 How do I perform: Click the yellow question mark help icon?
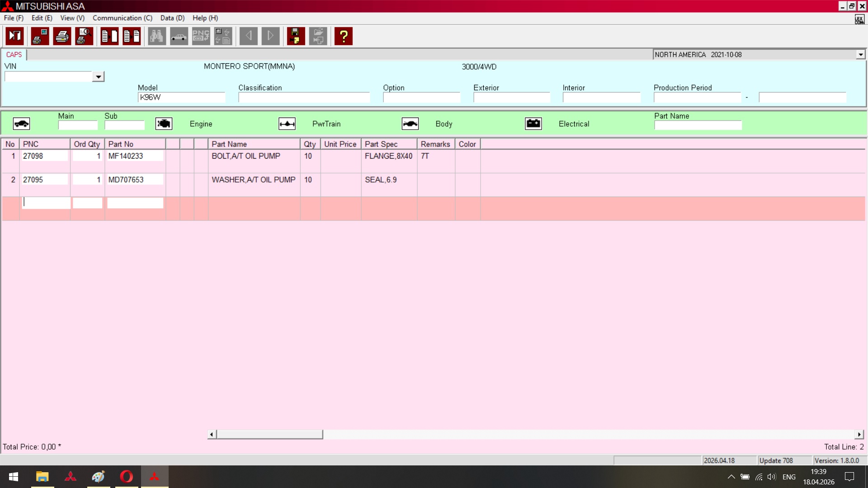tap(344, 36)
